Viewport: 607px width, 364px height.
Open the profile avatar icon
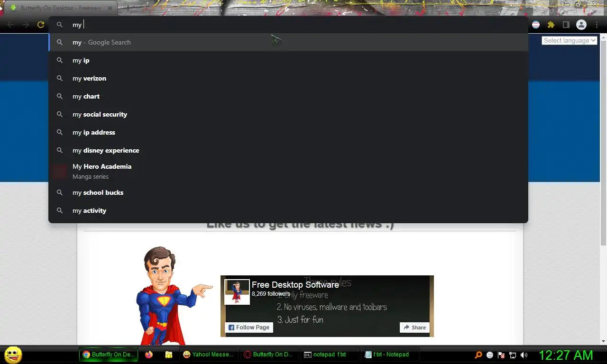pyautogui.click(x=581, y=25)
